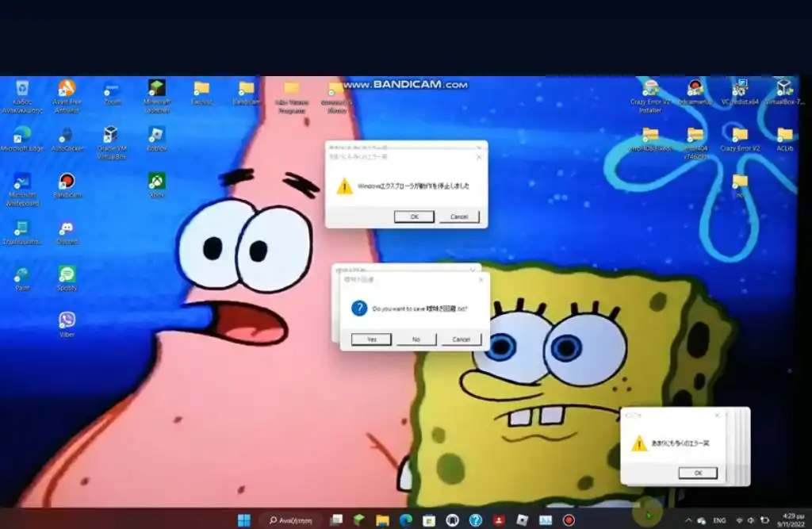The image size is (812, 529).
Task: Open Microsoft Whiteboard shortcut
Action: pos(21,190)
